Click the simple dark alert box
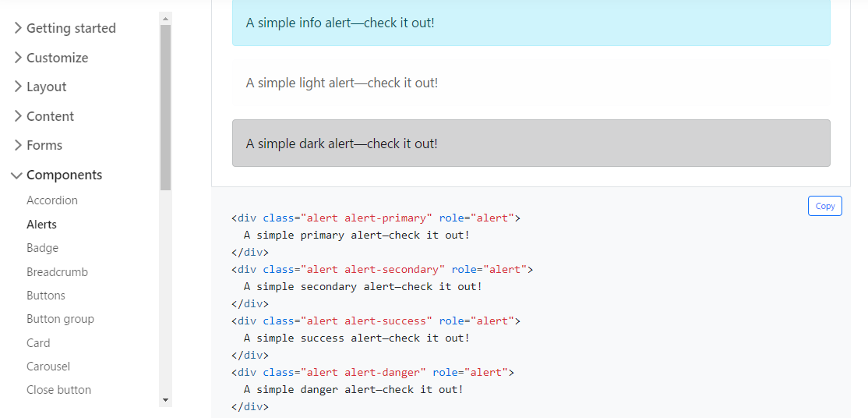The height and width of the screenshot is (418, 868). tap(531, 143)
